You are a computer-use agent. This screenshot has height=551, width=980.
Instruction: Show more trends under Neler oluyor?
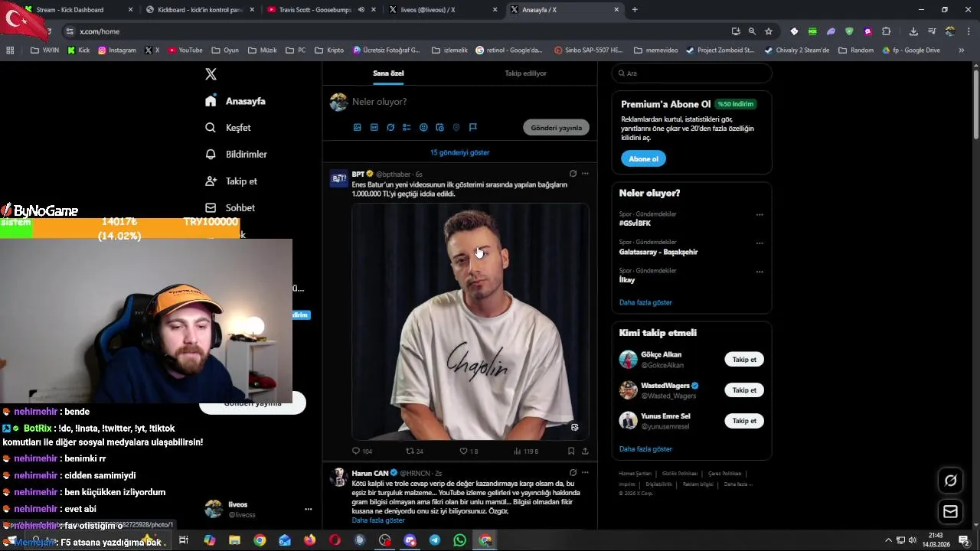[x=645, y=302]
